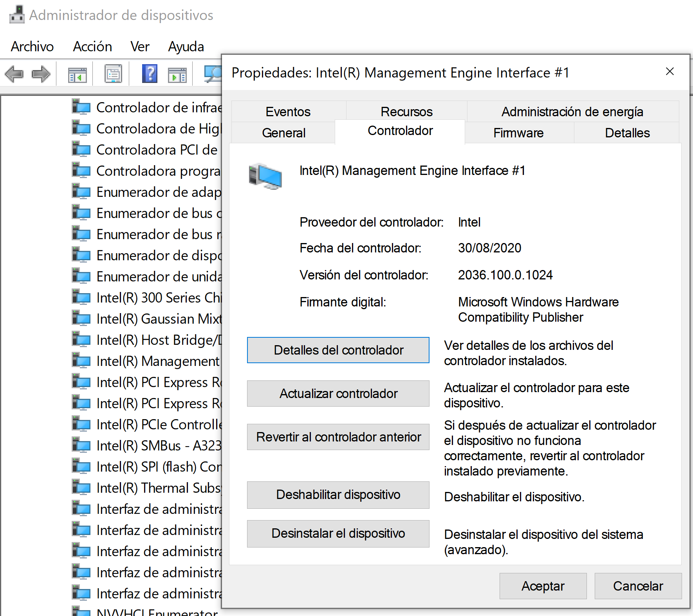This screenshot has width=693, height=616.
Task: Click "Actualizar el controlador para este dispositivo" description
Action: 536,395
